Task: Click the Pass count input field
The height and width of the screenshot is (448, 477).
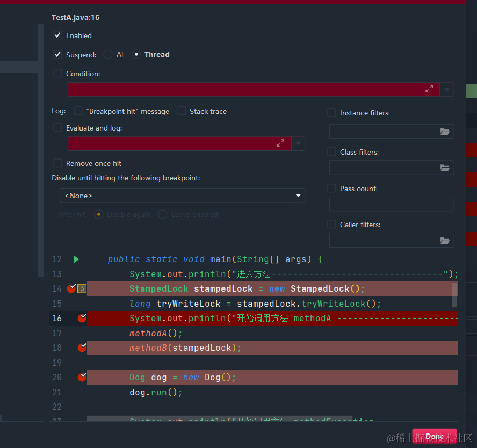Action: (x=391, y=204)
